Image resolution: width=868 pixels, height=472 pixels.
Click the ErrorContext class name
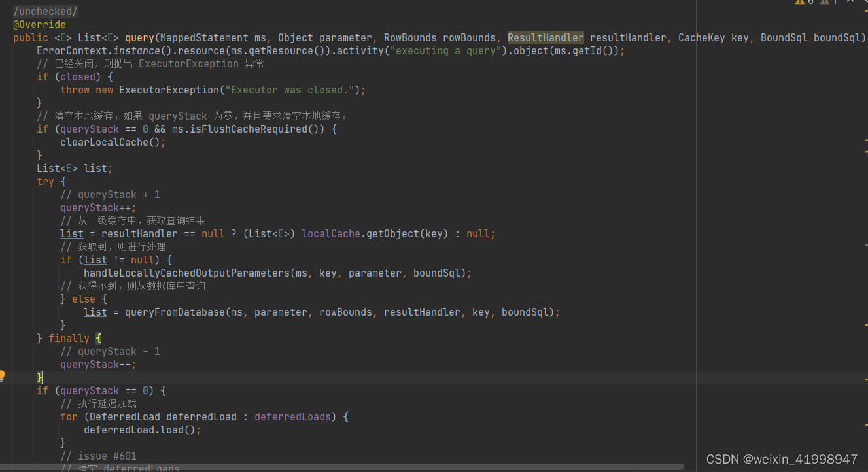tap(72, 51)
